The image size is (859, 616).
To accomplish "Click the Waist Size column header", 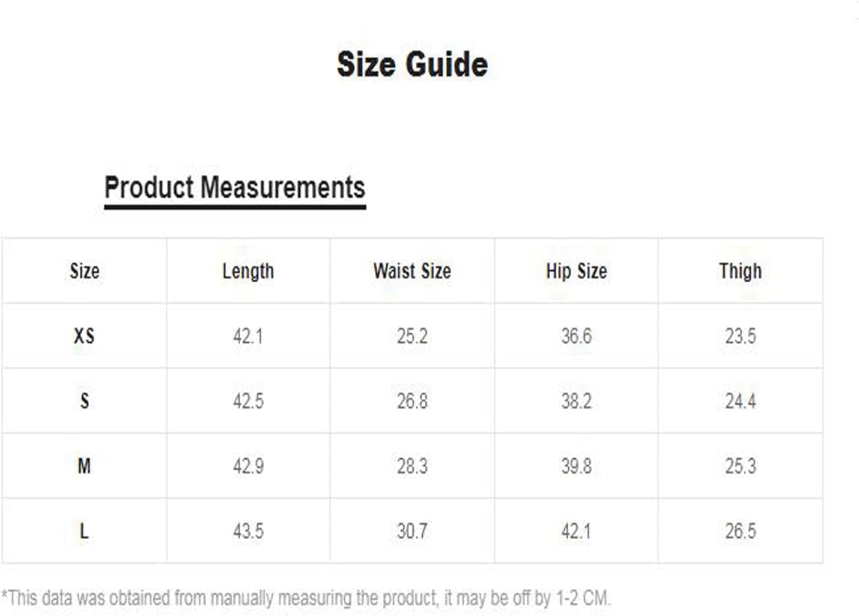I will click(412, 271).
